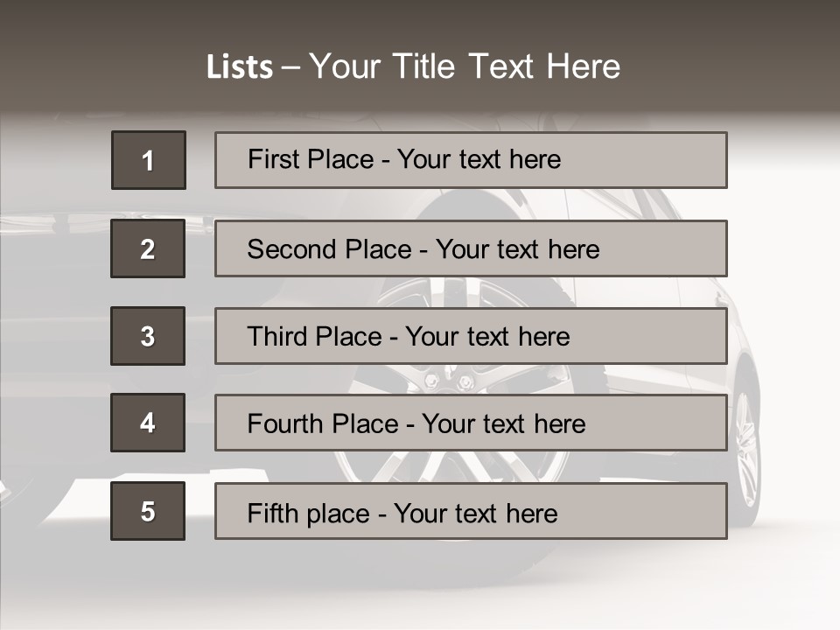
Task: Click the Fourth Place text bar
Action: pyautogui.click(x=471, y=423)
